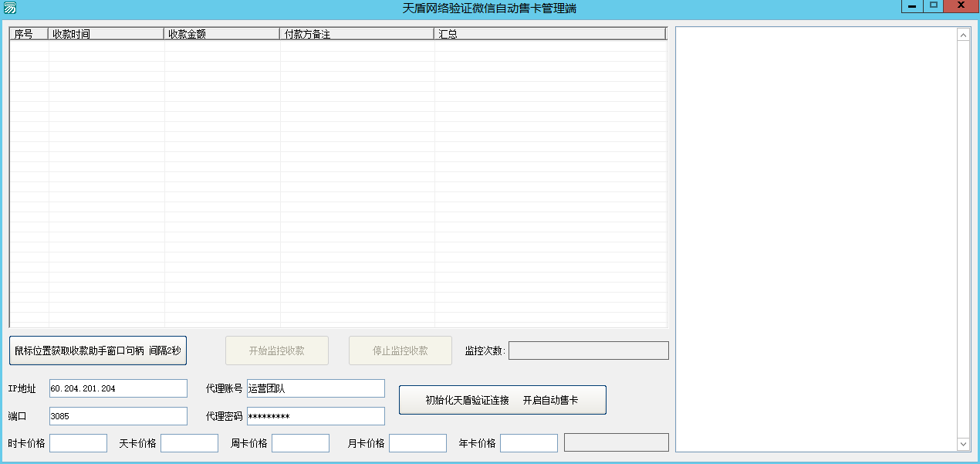Screen dimensions: 980x464
Task: Close the 天盾网络验证 window
Action: [961, 6]
